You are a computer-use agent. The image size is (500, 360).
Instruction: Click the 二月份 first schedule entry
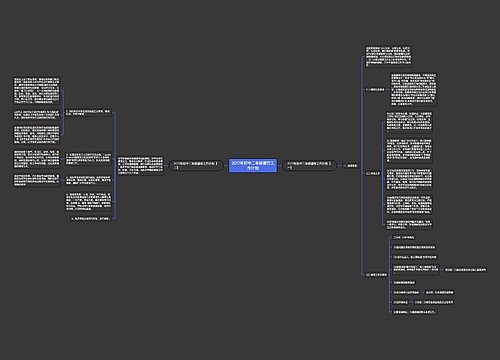(x=404, y=238)
